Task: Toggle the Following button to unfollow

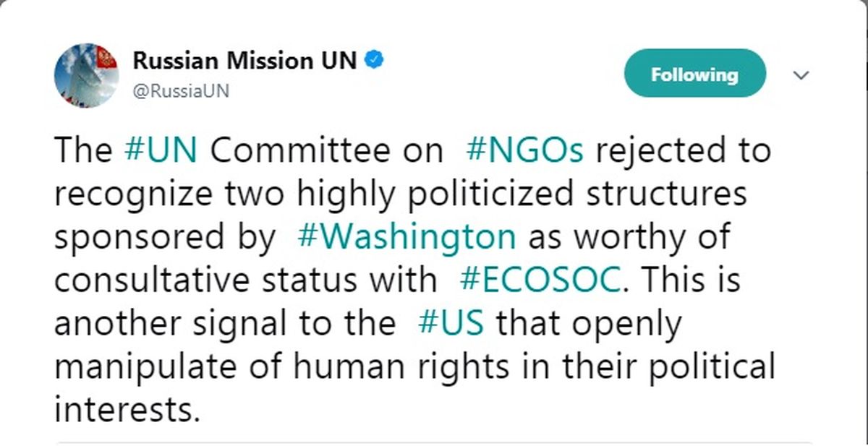Action: click(x=694, y=74)
